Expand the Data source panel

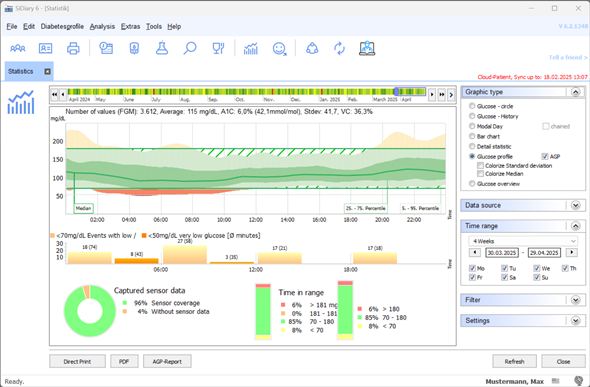[x=575, y=205]
